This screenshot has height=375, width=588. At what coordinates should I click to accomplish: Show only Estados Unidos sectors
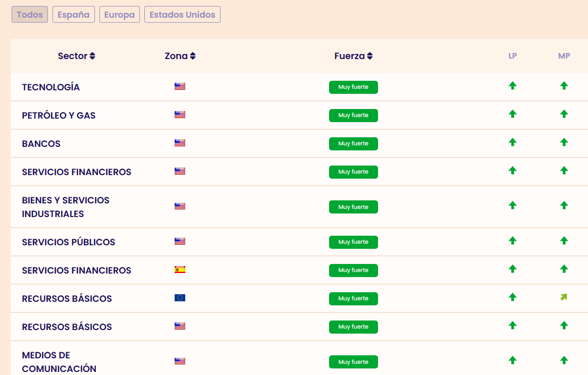[182, 15]
